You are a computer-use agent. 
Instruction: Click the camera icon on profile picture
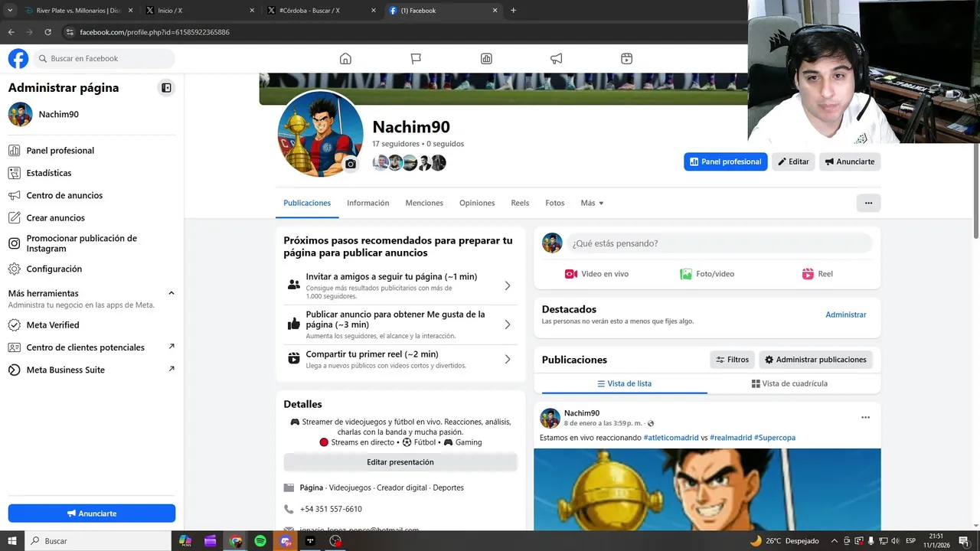pyautogui.click(x=351, y=164)
